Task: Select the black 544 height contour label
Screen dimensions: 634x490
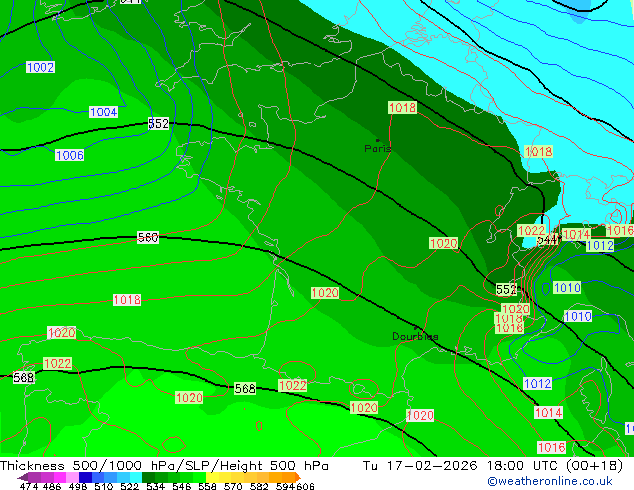Action: point(548,240)
